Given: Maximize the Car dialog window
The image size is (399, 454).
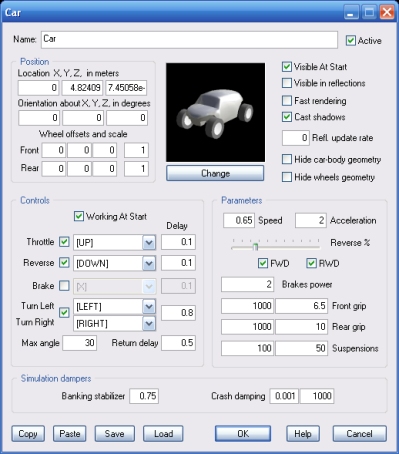Looking at the screenshot, I should [369, 13].
